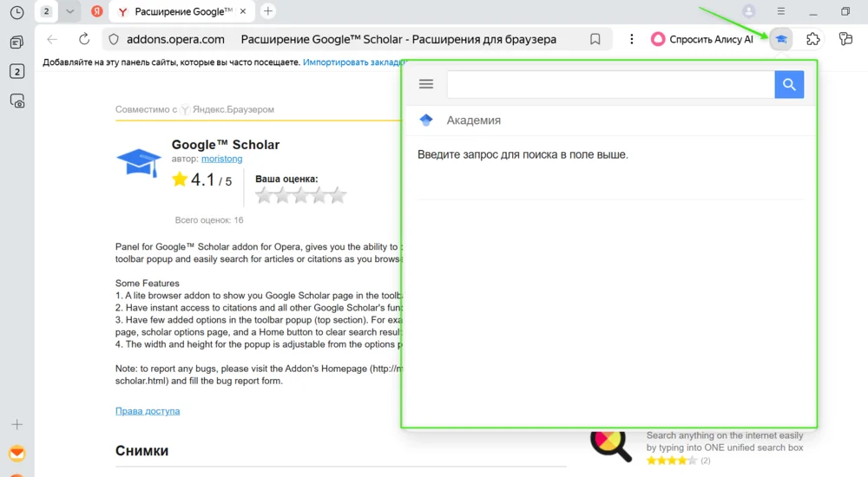
Task: Click the Google Scholar graduation cap logo
Action: [x=138, y=162]
